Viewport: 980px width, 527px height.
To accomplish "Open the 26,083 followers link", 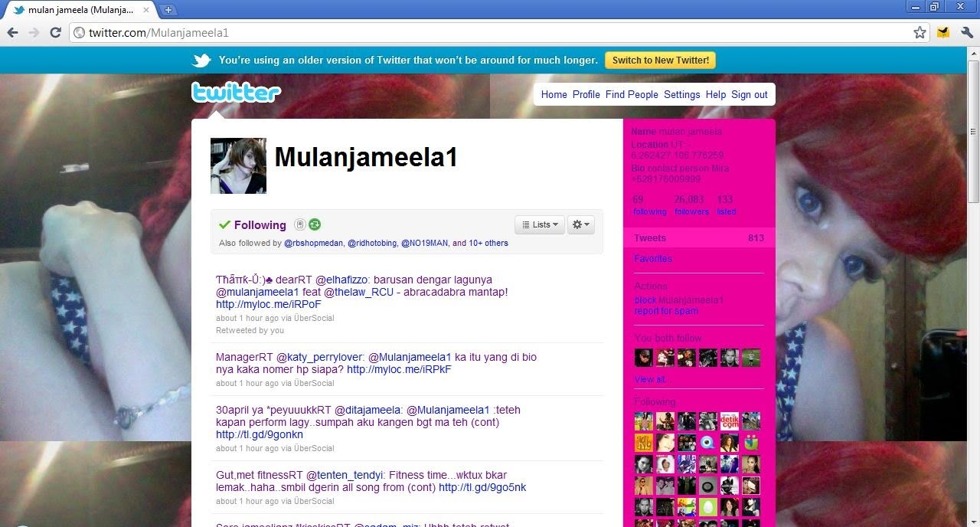I will click(691, 205).
